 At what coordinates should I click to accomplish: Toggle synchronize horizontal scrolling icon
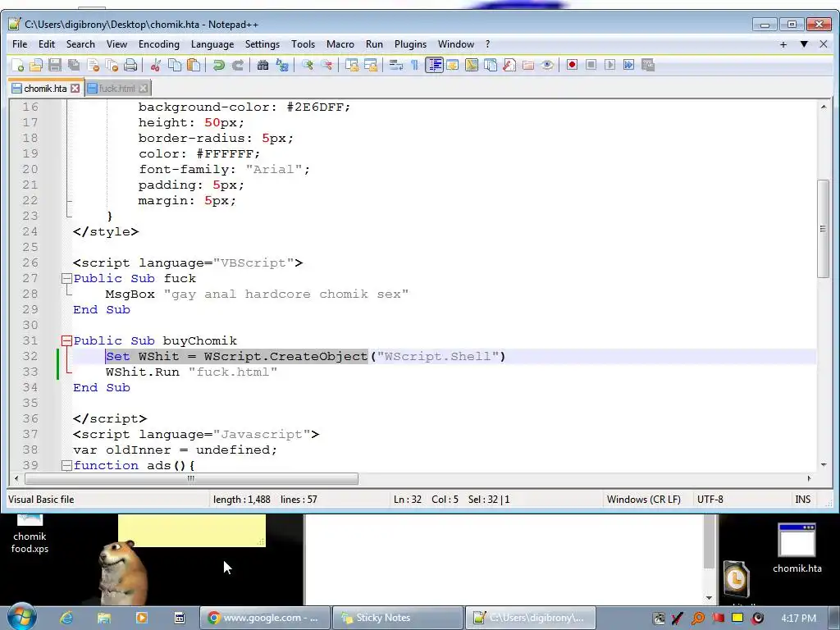pyautogui.click(x=370, y=66)
